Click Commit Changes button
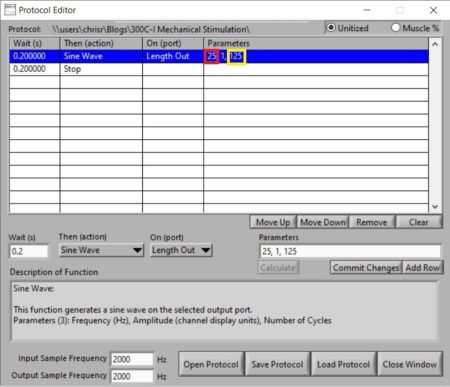This screenshot has width=450, height=387. [x=366, y=267]
